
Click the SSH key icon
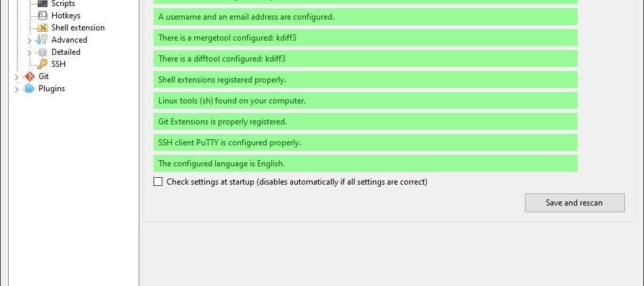(43, 64)
